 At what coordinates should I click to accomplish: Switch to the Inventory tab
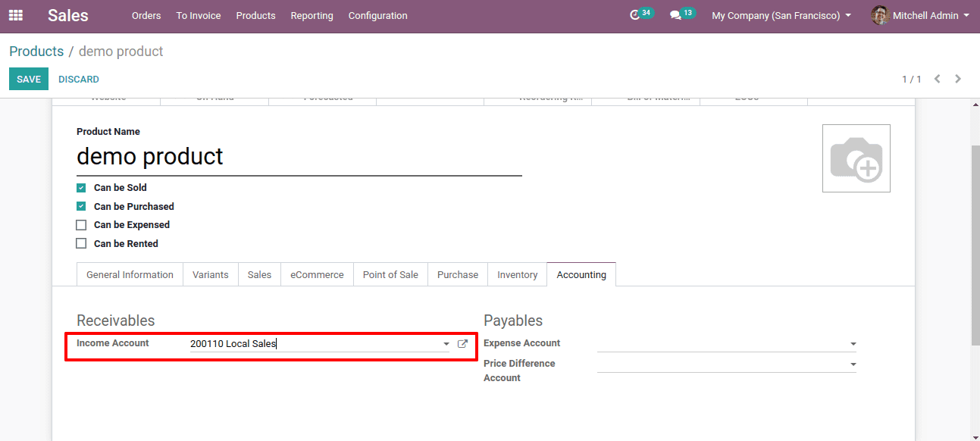518,274
